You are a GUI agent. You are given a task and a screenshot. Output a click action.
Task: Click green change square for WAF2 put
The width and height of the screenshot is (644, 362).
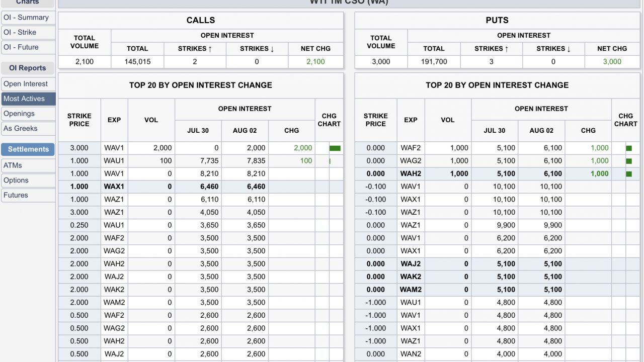pyautogui.click(x=628, y=148)
